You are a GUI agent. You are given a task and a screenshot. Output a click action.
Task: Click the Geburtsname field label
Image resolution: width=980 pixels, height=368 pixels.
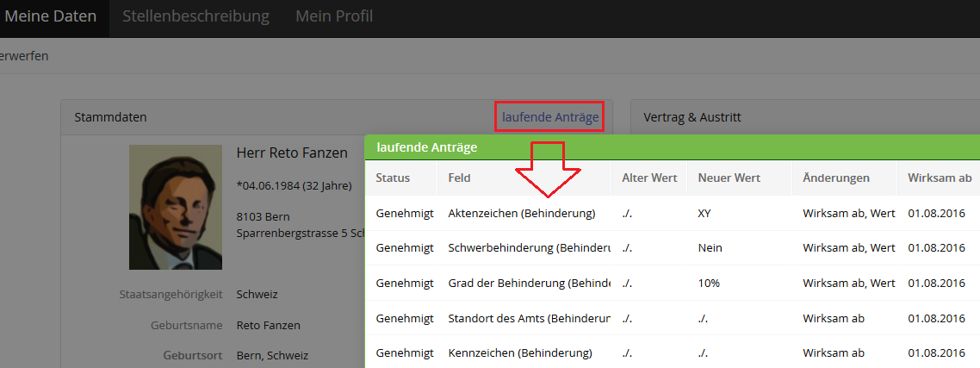(186, 326)
